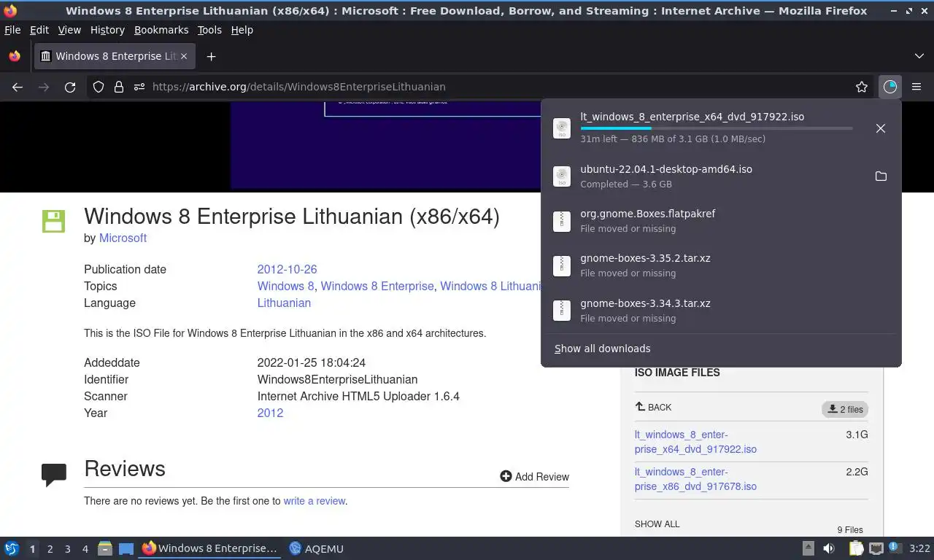Screen dimensions: 934x560
Task: Click the lt_windows_8 iso file icon in downloads
Action: (561, 128)
